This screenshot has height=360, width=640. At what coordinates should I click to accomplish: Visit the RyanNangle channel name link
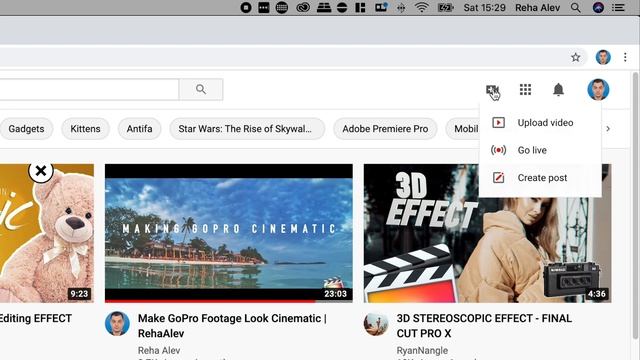tap(422, 350)
